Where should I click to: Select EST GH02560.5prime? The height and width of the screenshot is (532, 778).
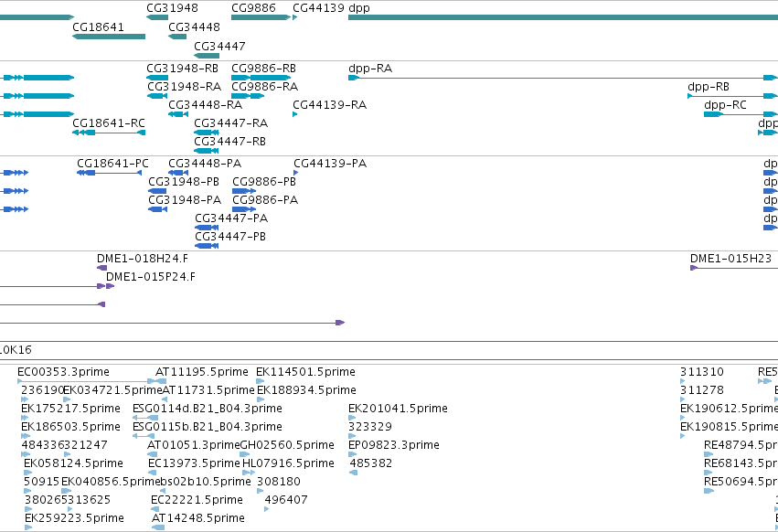click(x=287, y=445)
